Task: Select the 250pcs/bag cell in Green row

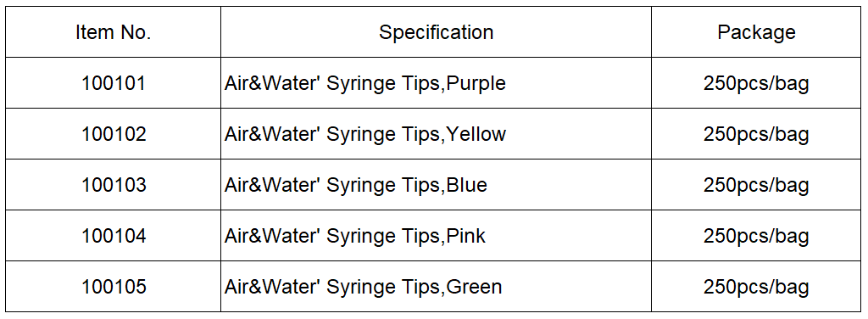Action: click(756, 287)
